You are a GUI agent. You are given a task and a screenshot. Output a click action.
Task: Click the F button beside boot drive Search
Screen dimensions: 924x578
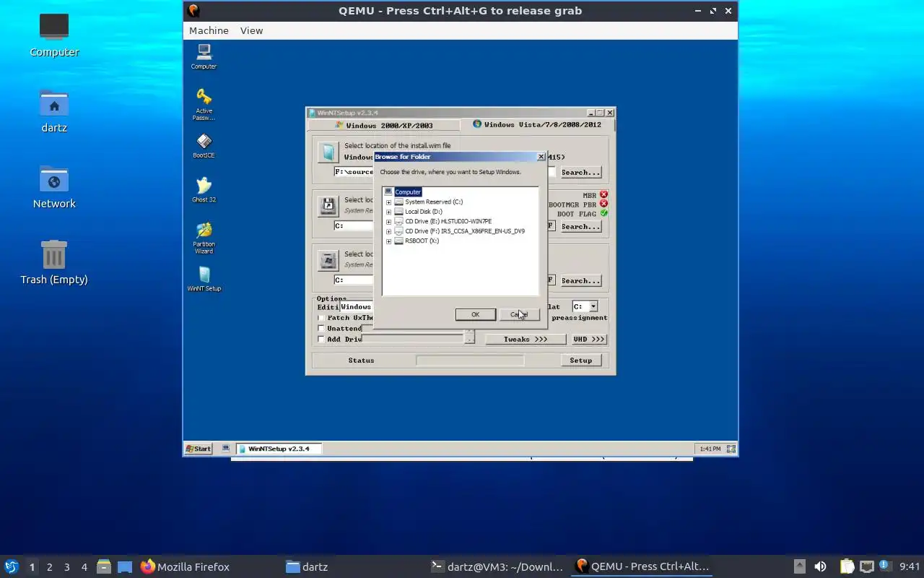pos(551,226)
